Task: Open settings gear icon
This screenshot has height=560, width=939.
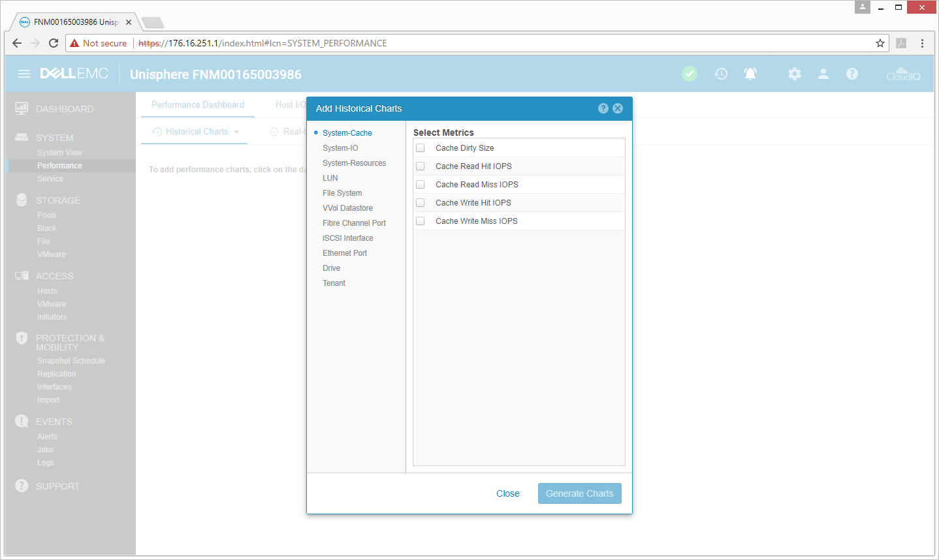Action: 795,74
